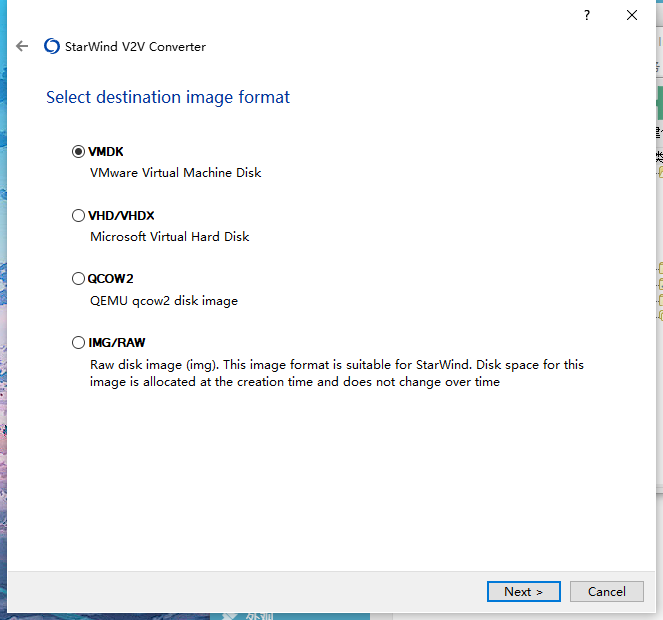Click the 'Microsoft Virtual Hard Disk' description

170,236
